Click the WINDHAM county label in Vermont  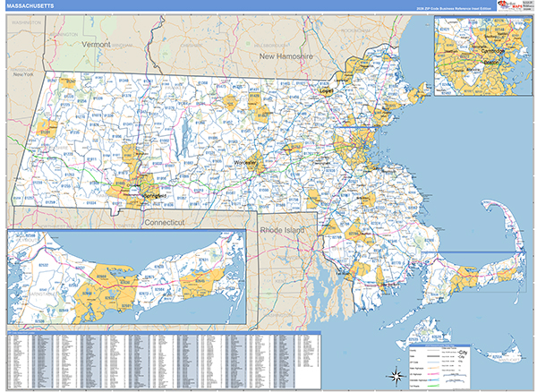[122, 45]
